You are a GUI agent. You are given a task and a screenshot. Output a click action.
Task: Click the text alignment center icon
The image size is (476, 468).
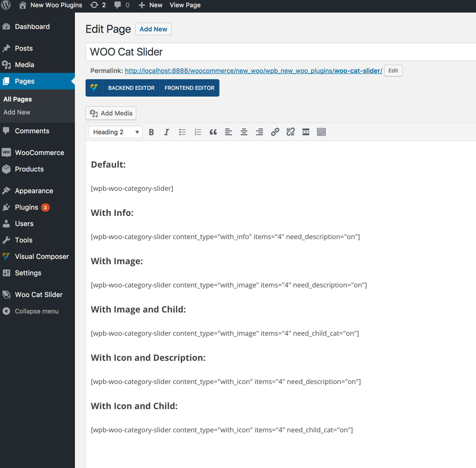(244, 132)
